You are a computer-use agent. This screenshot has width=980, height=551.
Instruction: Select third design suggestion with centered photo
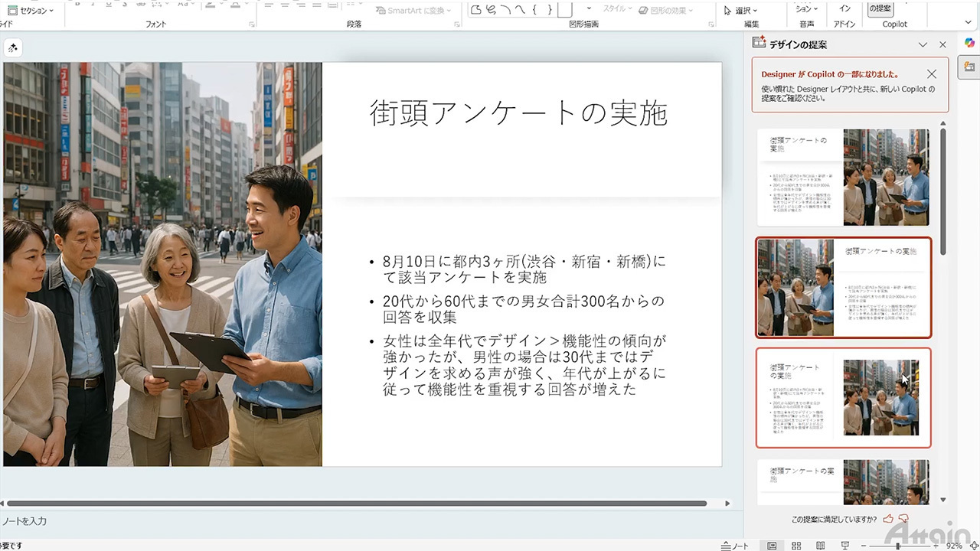tap(843, 398)
